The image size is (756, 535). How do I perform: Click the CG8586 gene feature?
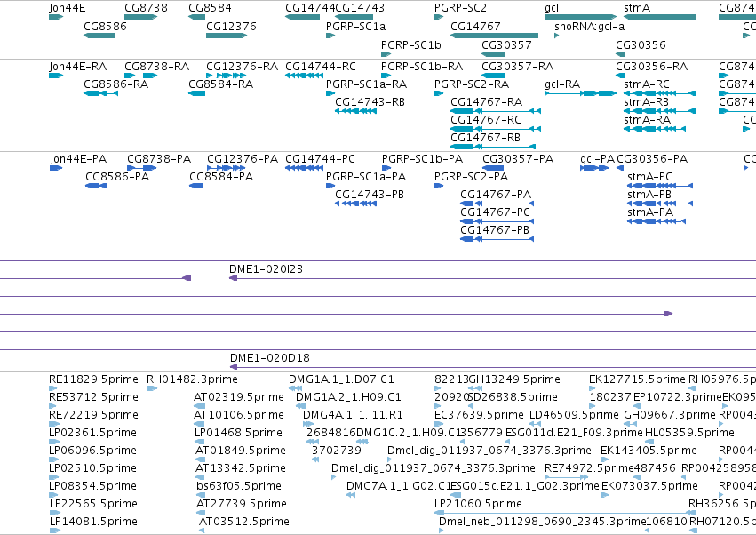pyautogui.click(x=99, y=36)
